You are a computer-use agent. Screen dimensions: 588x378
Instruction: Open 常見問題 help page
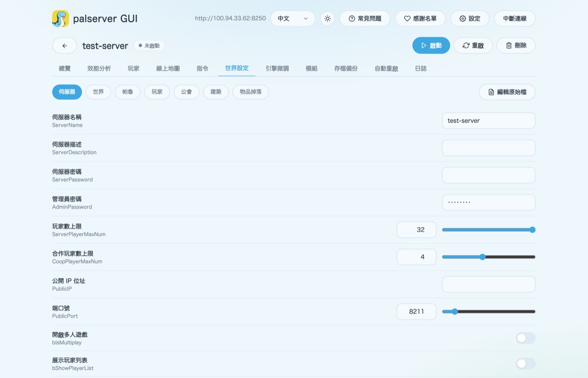pyautogui.click(x=365, y=19)
